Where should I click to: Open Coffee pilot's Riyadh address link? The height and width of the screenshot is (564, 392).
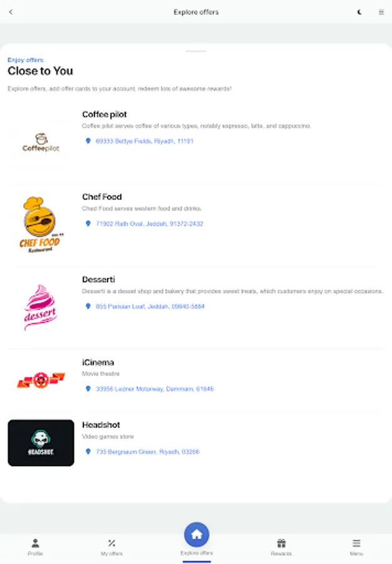145,141
